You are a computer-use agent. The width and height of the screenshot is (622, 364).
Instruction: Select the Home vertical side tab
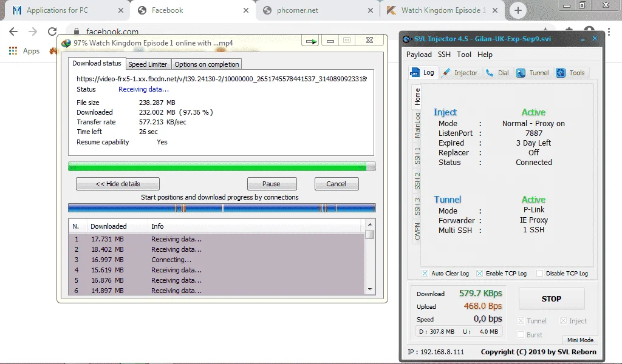point(417,96)
